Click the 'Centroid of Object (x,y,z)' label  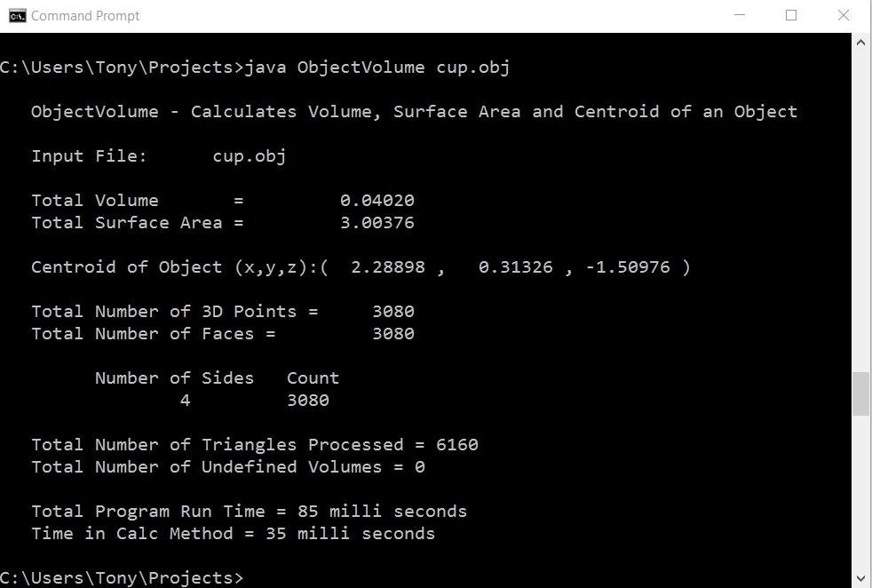pyautogui.click(x=174, y=267)
